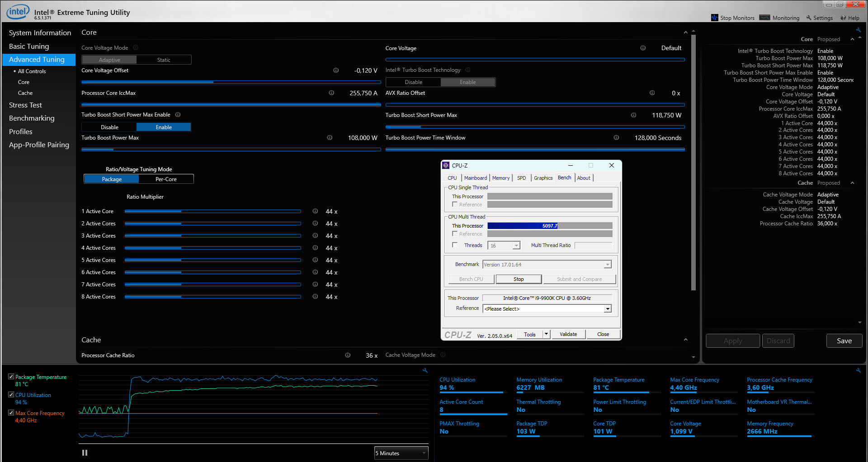This screenshot has width=868, height=462.
Task: Switch to the Mainboard tab in CPU-Z
Action: click(x=475, y=178)
